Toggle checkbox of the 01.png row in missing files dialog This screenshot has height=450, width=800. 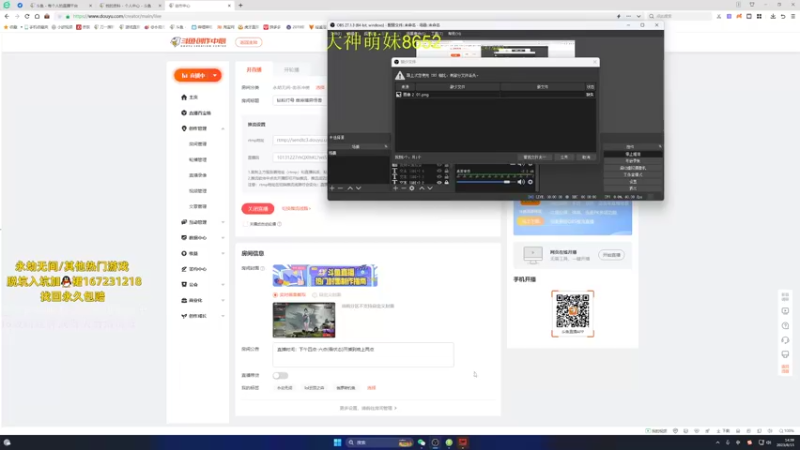398,94
